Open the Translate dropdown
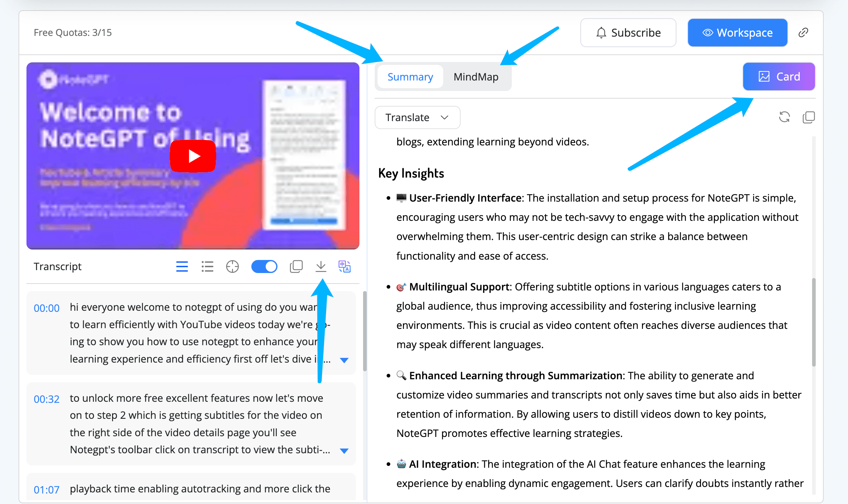Screen dimensions: 848x504 click(x=417, y=117)
